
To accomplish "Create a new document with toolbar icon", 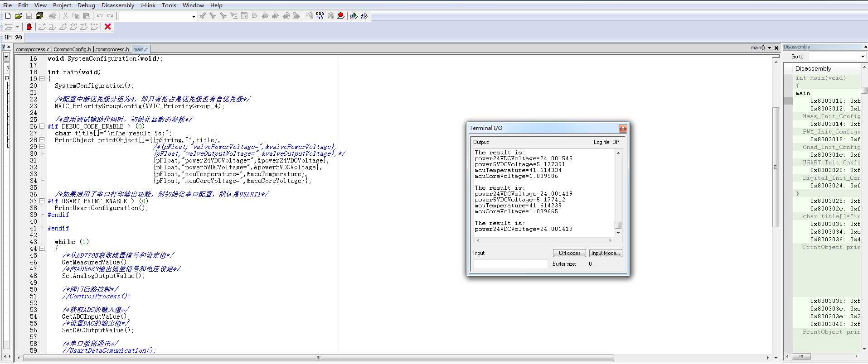I will [8, 16].
